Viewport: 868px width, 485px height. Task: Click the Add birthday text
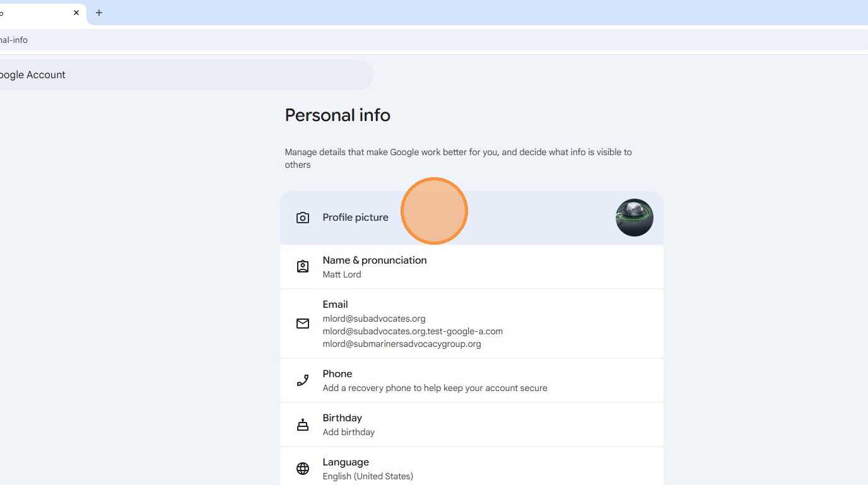point(348,432)
